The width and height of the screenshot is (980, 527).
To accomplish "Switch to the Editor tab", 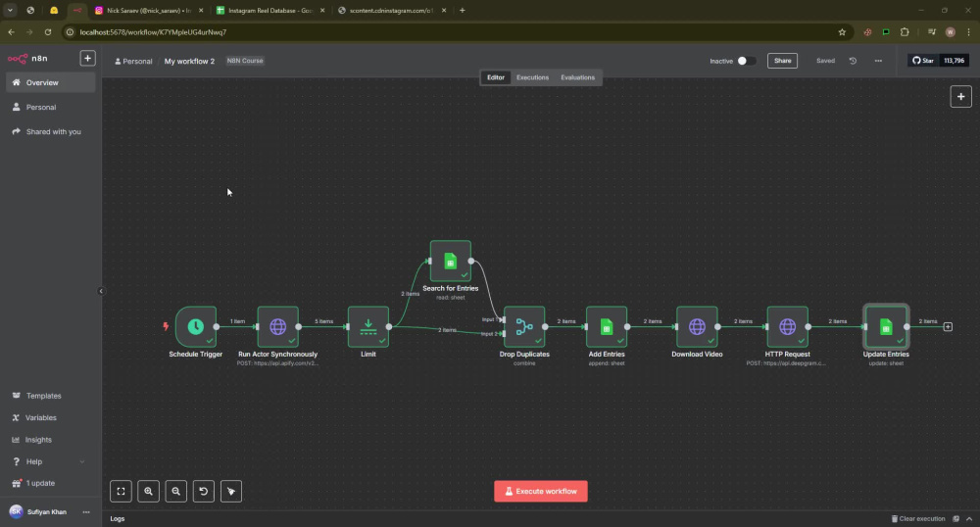I will click(x=496, y=77).
